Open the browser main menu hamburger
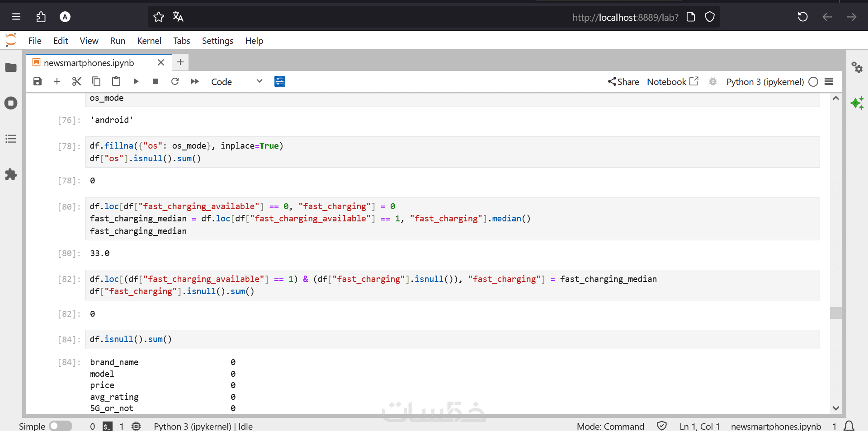 [16, 17]
